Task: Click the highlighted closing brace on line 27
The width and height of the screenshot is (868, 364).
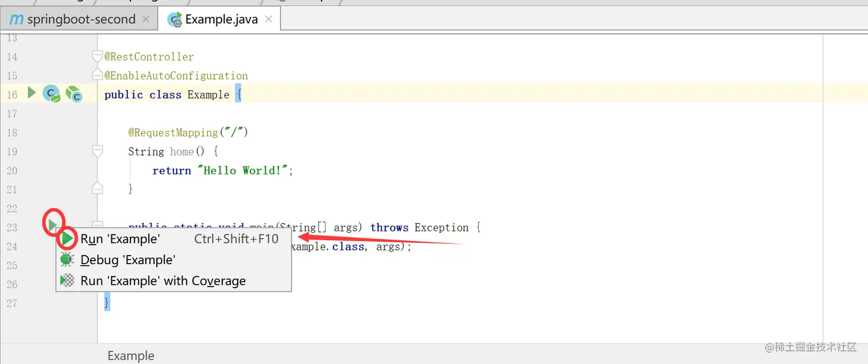Action: tap(107, 303)
